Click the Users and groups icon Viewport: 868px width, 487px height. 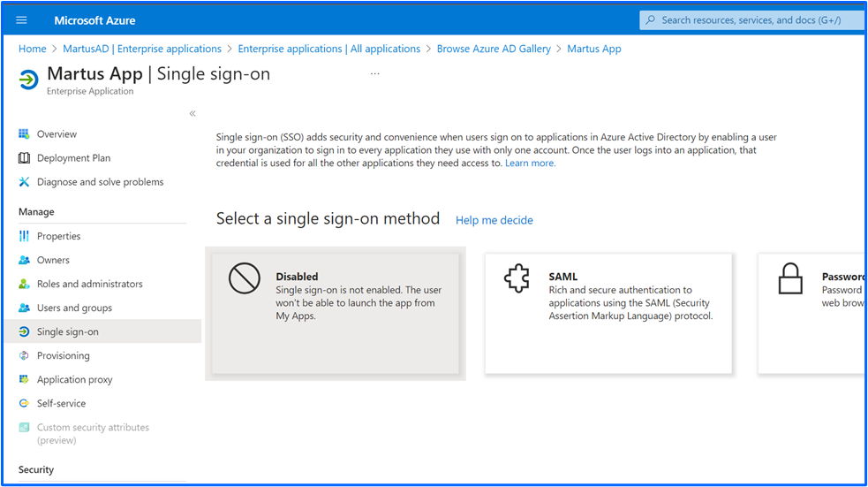pos(24,308)
